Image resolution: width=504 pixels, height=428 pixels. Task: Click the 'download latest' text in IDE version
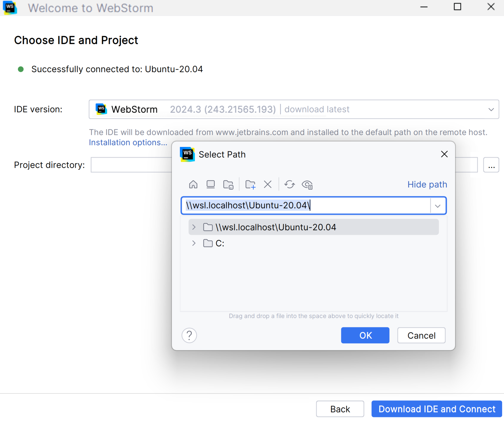317,109
